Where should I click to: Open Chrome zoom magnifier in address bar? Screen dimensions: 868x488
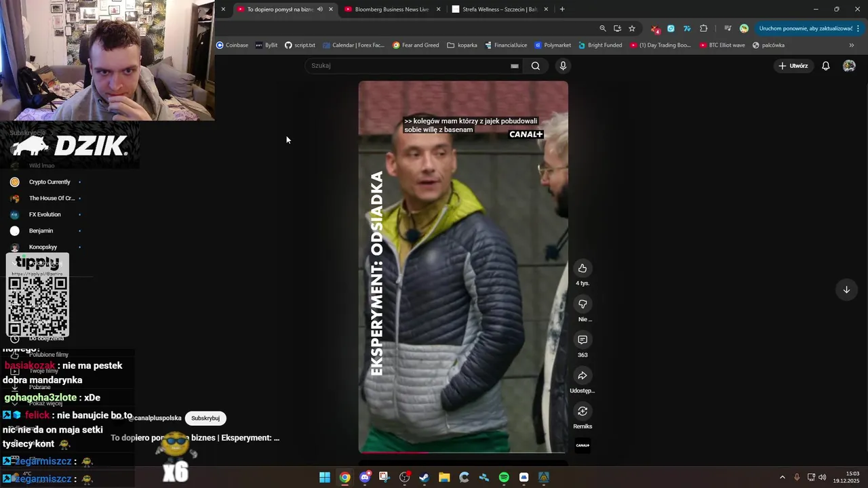(603, 28)
